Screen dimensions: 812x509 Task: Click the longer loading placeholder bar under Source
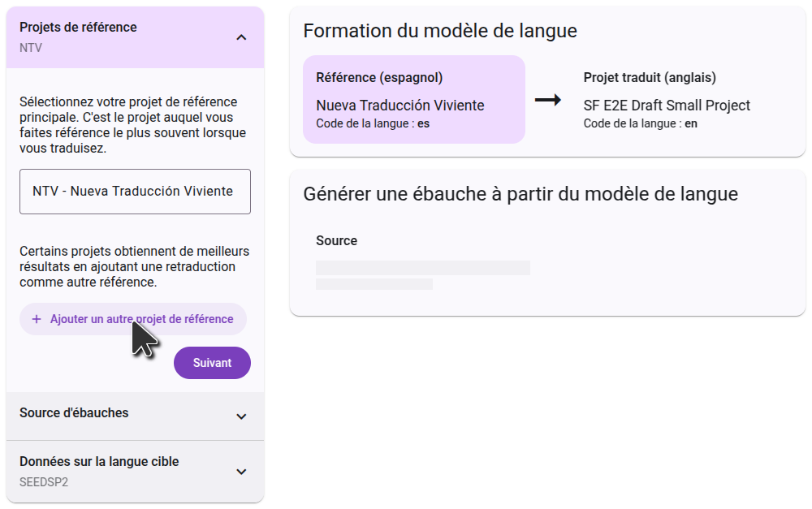click(x=422, y=268)
